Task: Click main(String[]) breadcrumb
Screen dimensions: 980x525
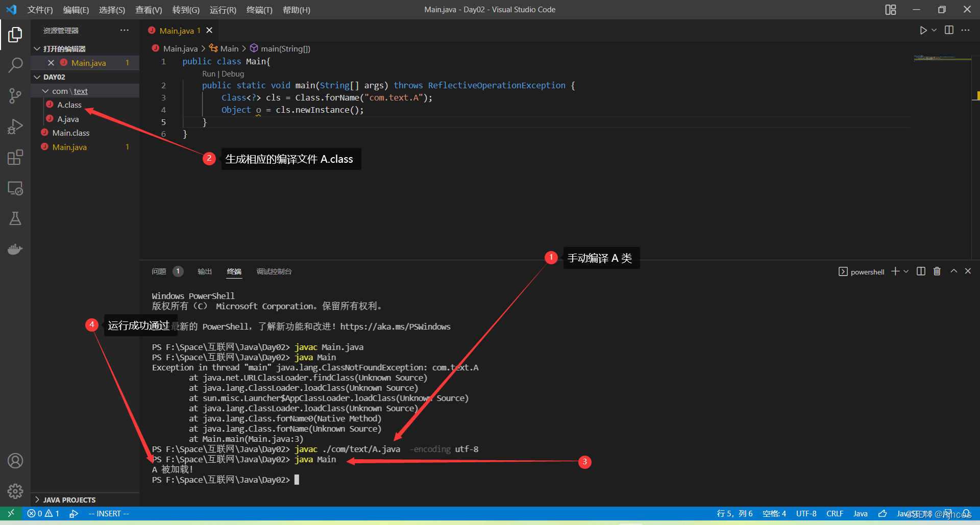Action: click(285, 48)
